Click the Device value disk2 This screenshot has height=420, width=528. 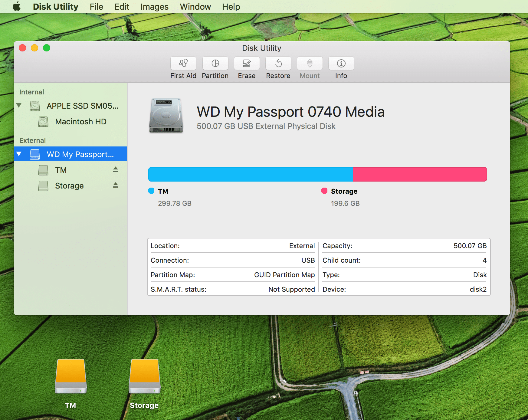pyautogui.click(x=478, y=289)
